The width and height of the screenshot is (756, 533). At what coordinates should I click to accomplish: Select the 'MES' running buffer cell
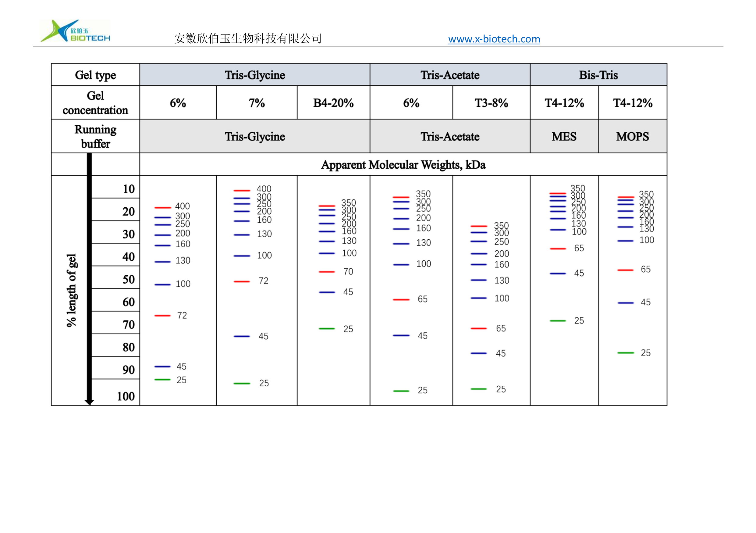[x=564, y=137]
